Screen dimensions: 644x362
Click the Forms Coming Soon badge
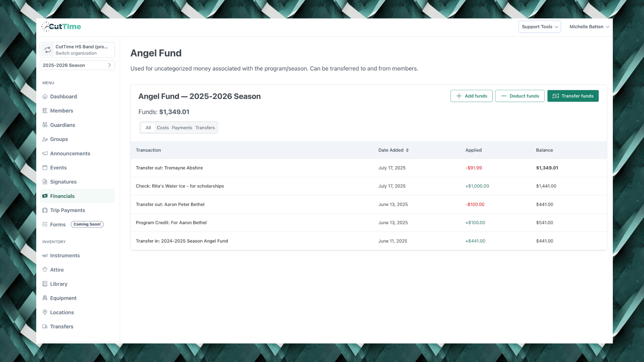point(87,224)
